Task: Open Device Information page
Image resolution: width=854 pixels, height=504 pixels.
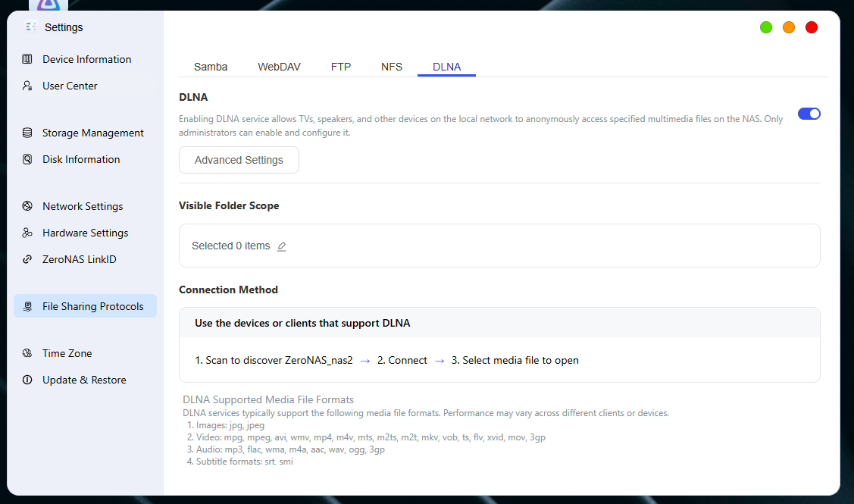Action: (x=86, y=59)
